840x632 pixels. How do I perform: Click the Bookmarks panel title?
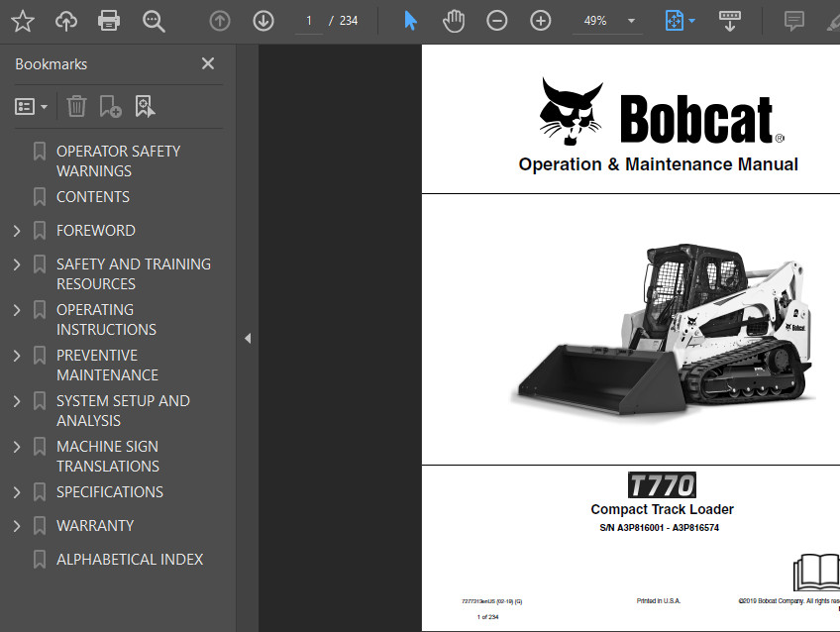click(x=51, y=64)
